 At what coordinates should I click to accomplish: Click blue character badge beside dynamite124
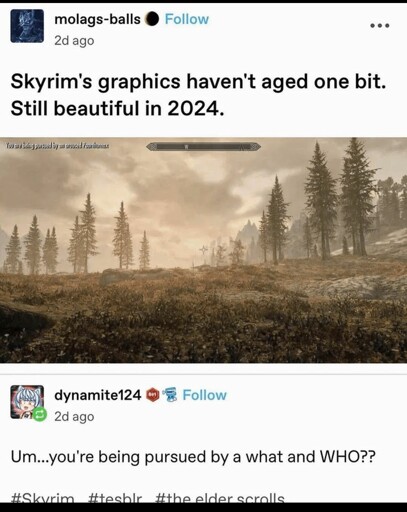[170, 395]
